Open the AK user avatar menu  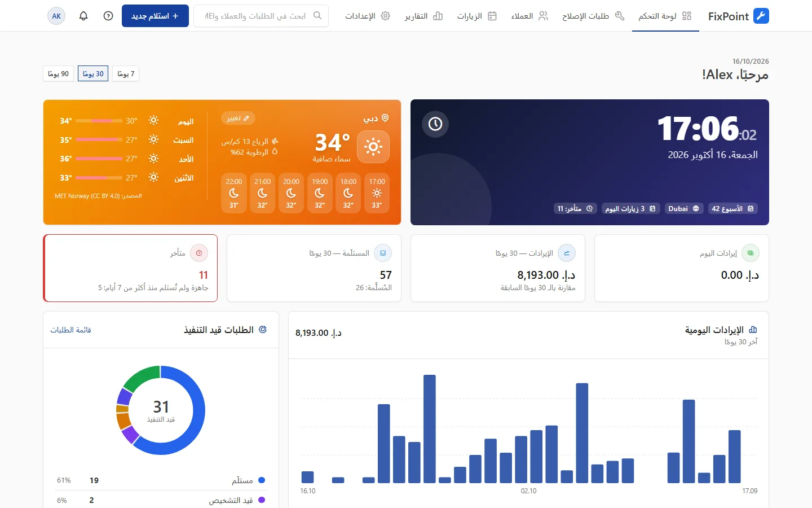tap(56, 16)
